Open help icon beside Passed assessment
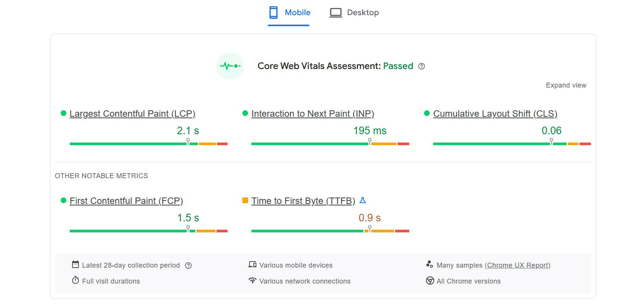This screenshot has height=304, width=644. point(421,66)
